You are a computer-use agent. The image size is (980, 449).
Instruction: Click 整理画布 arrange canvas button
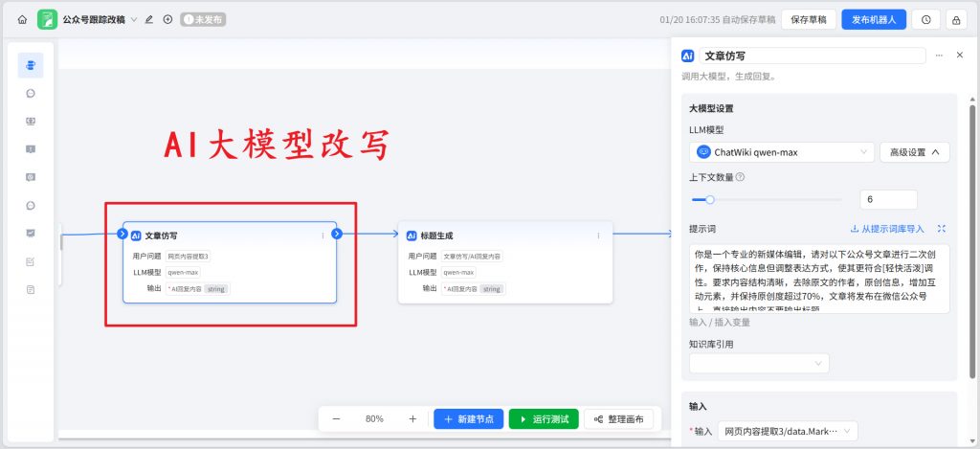[x=619, y=419]
